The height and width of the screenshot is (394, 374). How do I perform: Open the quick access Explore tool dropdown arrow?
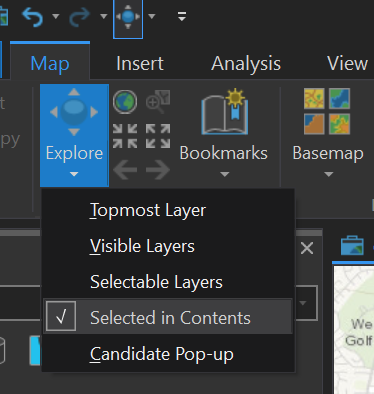click(152, 16)
